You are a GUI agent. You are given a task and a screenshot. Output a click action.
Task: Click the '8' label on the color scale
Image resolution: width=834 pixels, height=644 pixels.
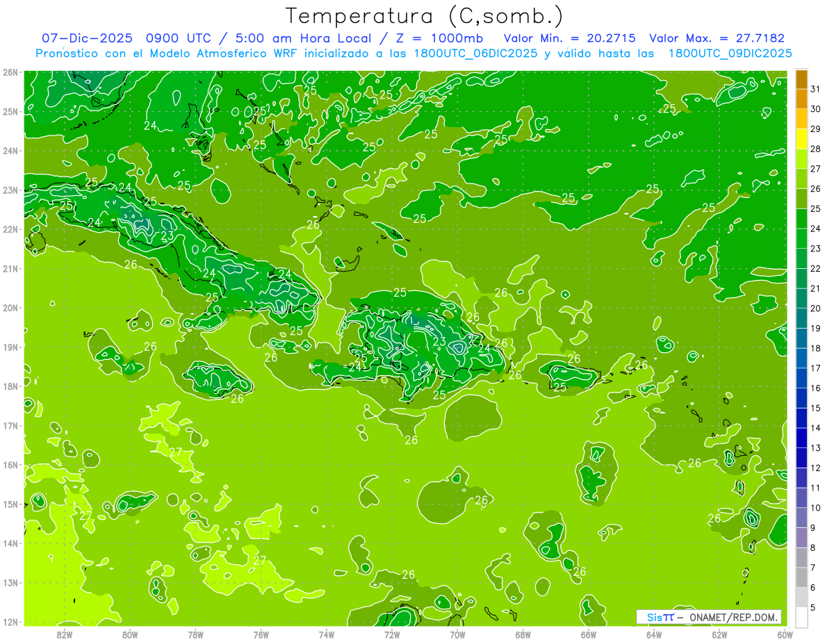pyautogui.click(x=813, y=547)
